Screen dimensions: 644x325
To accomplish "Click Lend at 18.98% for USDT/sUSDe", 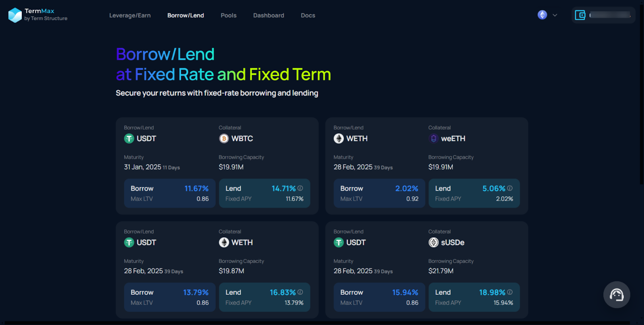I will (x=474, y=297).
